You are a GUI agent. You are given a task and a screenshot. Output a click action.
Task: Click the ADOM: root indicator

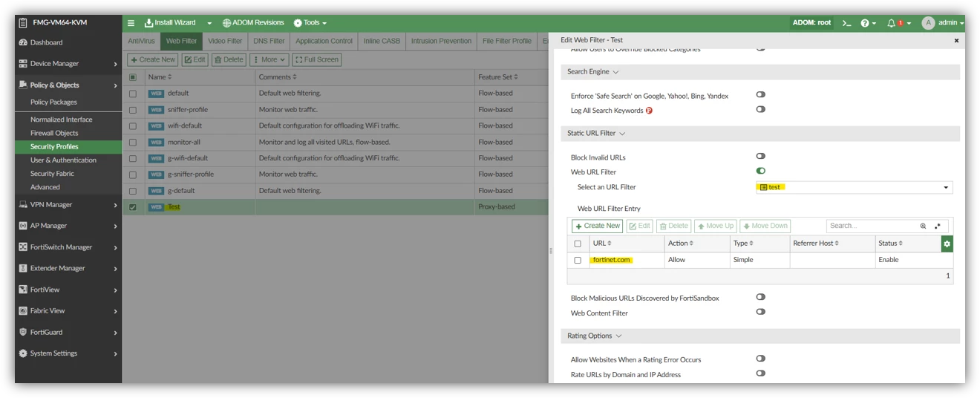811,23
